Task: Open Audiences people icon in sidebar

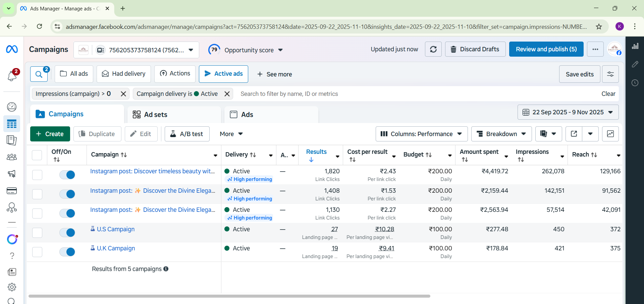Action: tap(12, 157)
